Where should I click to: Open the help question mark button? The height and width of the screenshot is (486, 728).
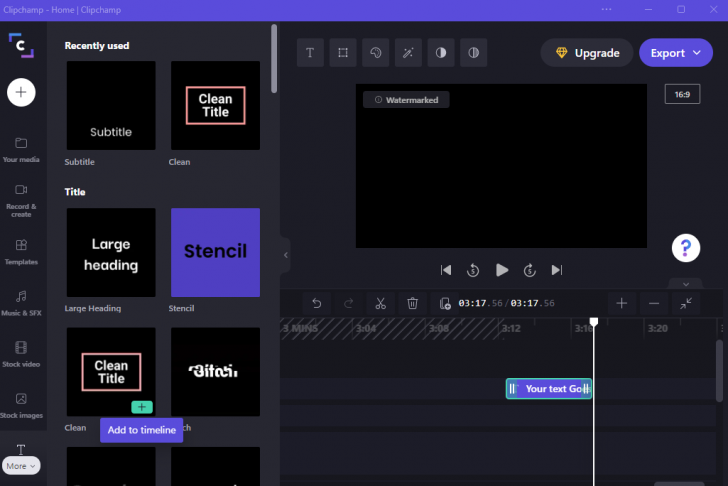(x=686, y=248)
